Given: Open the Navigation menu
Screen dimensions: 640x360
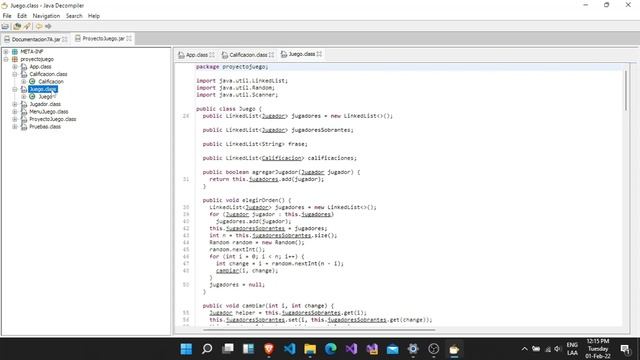Looking at the screenshot, I should click(46, 16).
